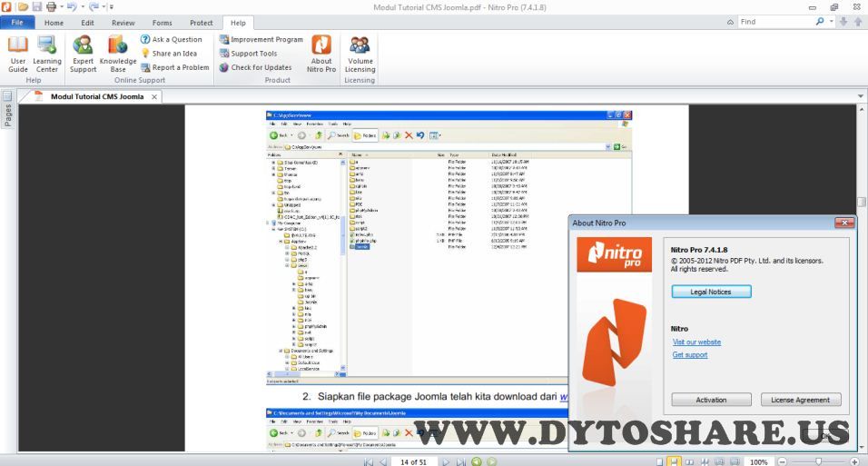
Task: Click zoom out minus button
Action: 782,461
